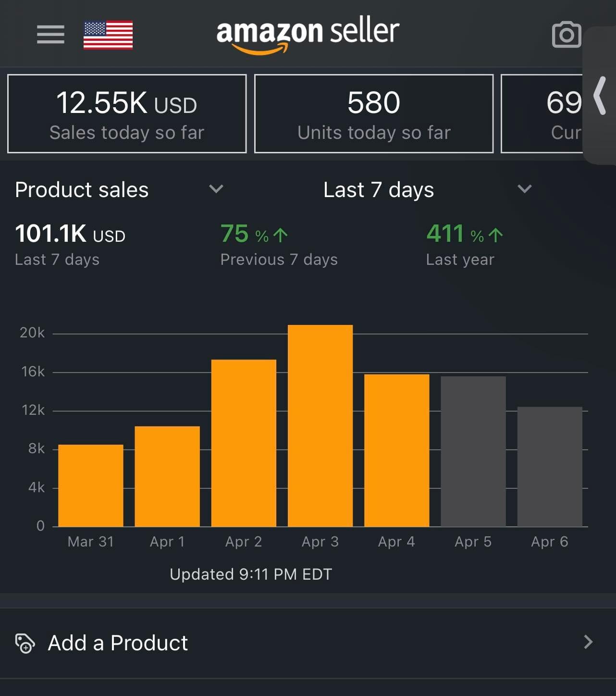Viewport: 616px width, 696px height.
Task: Open the Last 7 days date range dropdown
Action: [x=525, y=189]
